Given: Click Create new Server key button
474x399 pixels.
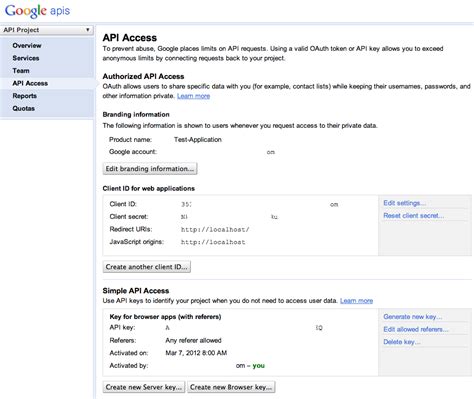Looking at the screenshot, I should [144, 387].
